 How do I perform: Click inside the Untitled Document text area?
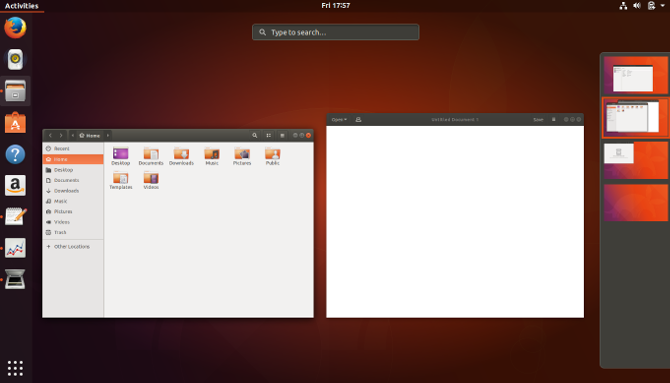455,221
